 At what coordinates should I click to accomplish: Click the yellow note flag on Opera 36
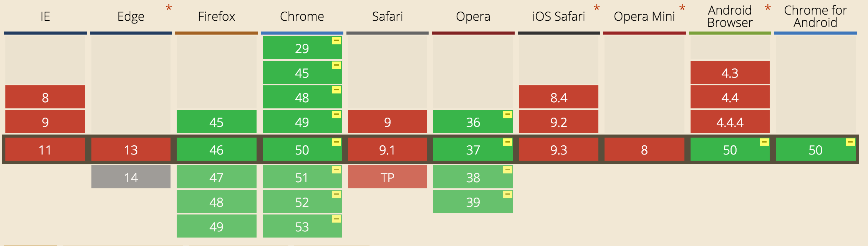507,115
